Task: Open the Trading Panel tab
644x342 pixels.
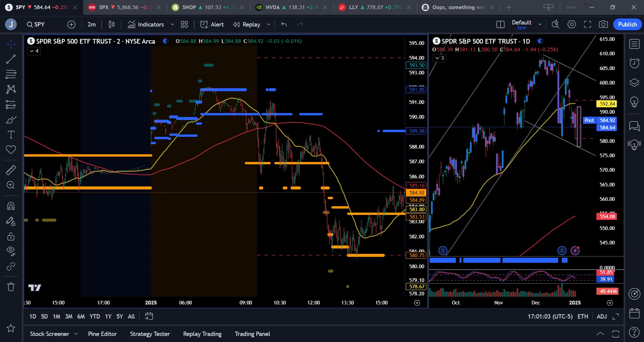Action: 252,334
